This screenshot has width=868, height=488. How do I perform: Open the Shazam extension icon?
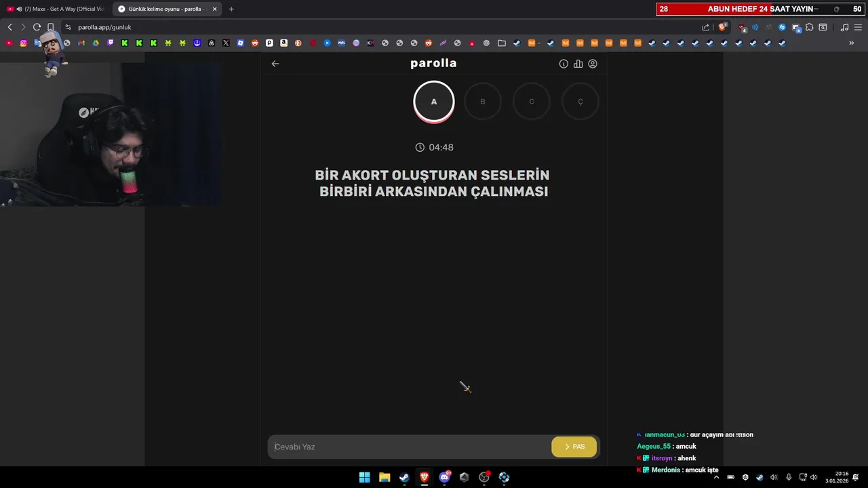(x=782, y=27)
